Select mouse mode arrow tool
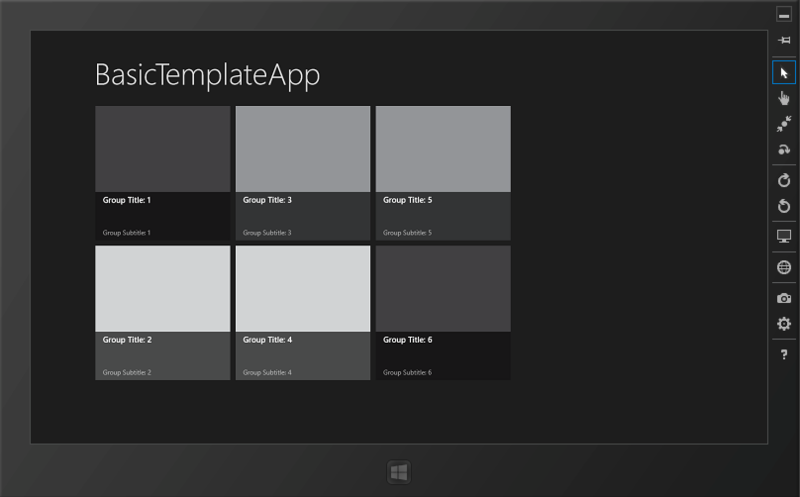The image size is (800, 497). click(784, 72)
